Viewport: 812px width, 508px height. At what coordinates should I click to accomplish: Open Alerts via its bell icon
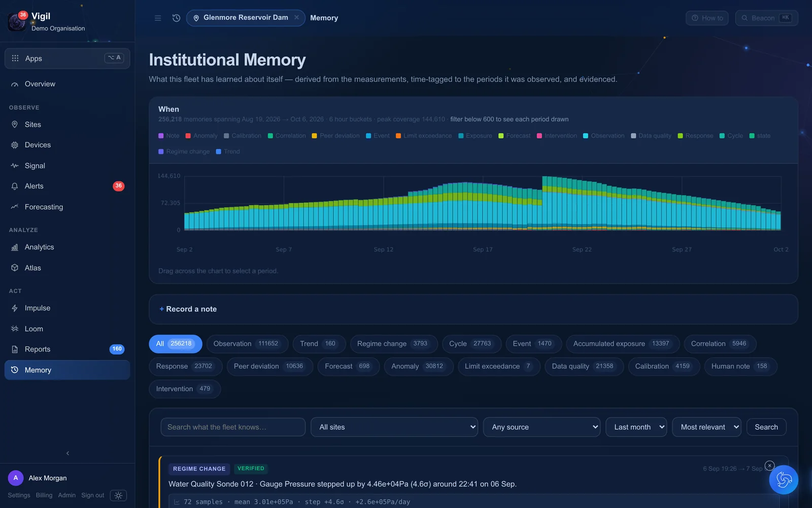tap(15, 186)
